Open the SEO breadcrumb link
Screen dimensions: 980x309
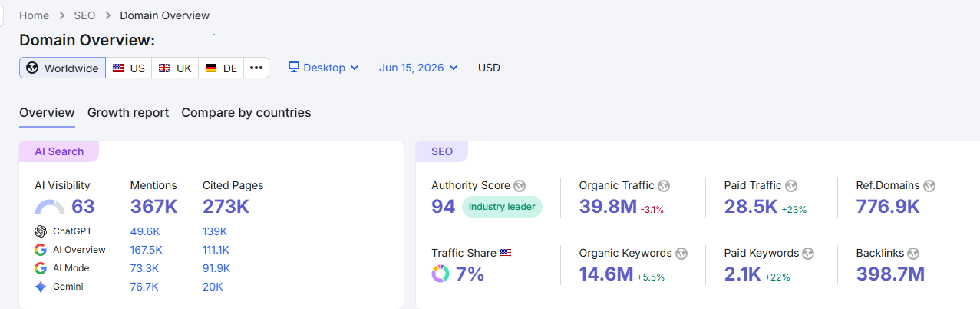click(x=84, y=15)
